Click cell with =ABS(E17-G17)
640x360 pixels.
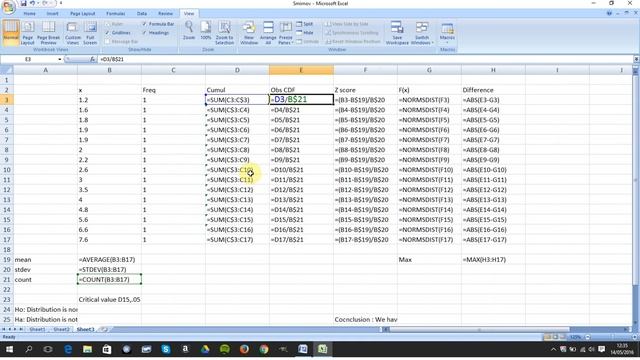(x=493, y=240)
